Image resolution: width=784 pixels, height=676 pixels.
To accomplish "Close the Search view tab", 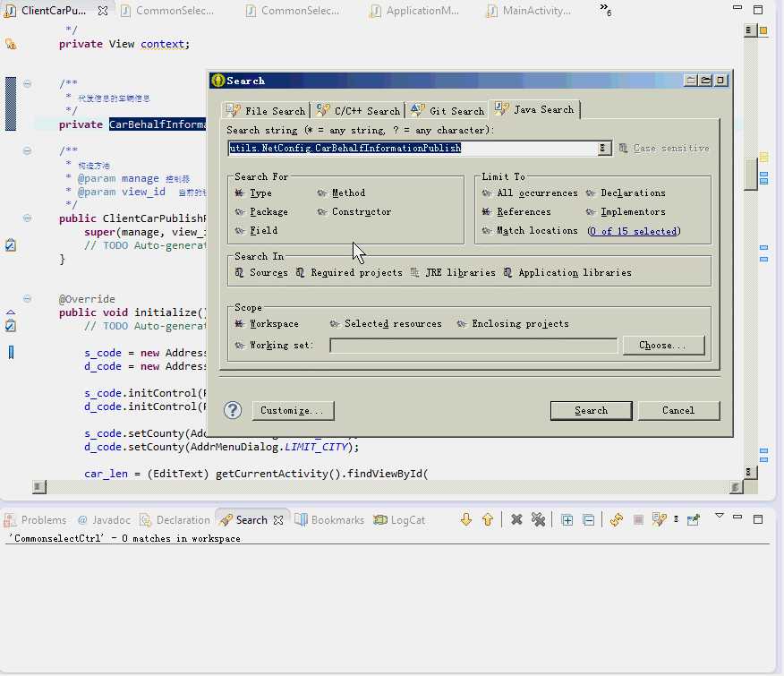I will coord(278,520).
